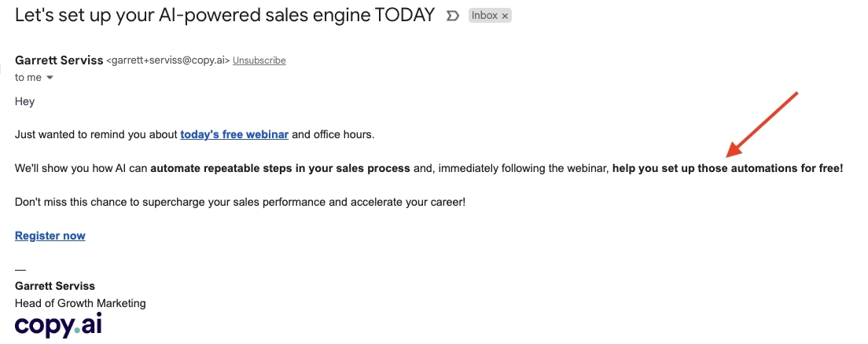868x344 pixels.
Task: Click sender name Garrett Serviss in header
Action: coord(59,60)
